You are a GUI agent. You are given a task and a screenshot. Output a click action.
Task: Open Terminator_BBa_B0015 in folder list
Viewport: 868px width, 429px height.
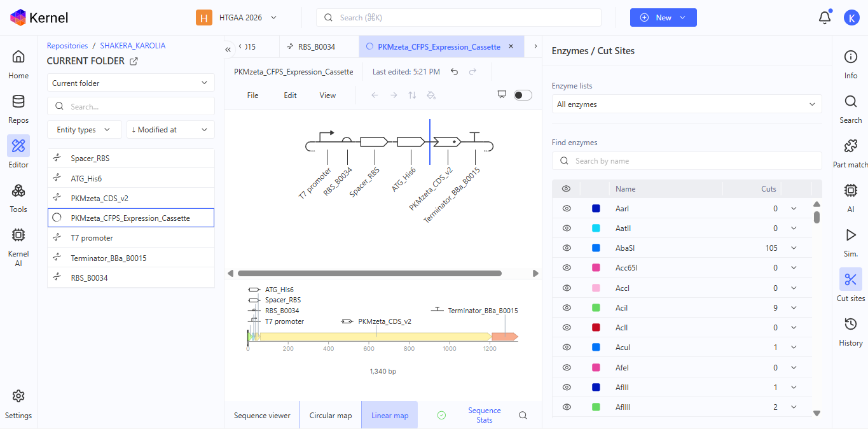point(131,258)
